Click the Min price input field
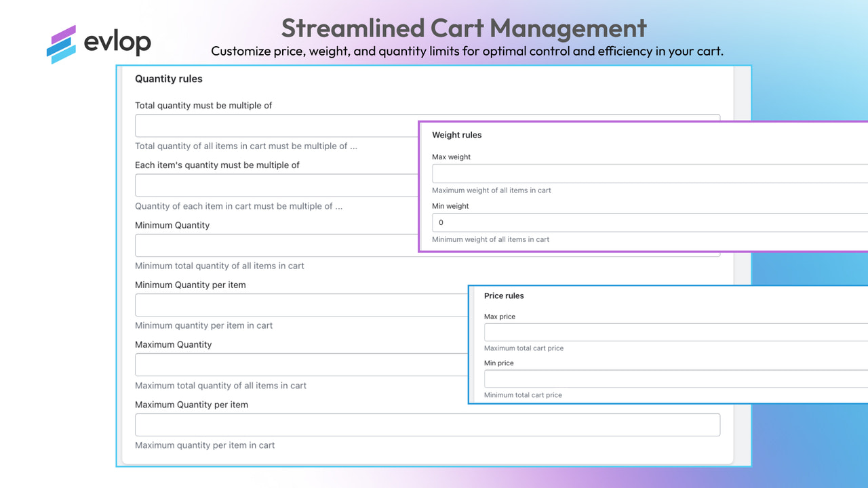The height and width of the screenshot is (488, 868). [x=671, y=379]
